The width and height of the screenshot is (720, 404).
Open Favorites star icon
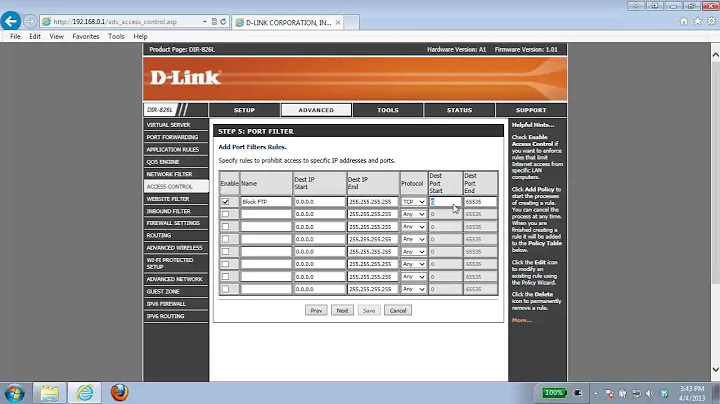(698, 21)
